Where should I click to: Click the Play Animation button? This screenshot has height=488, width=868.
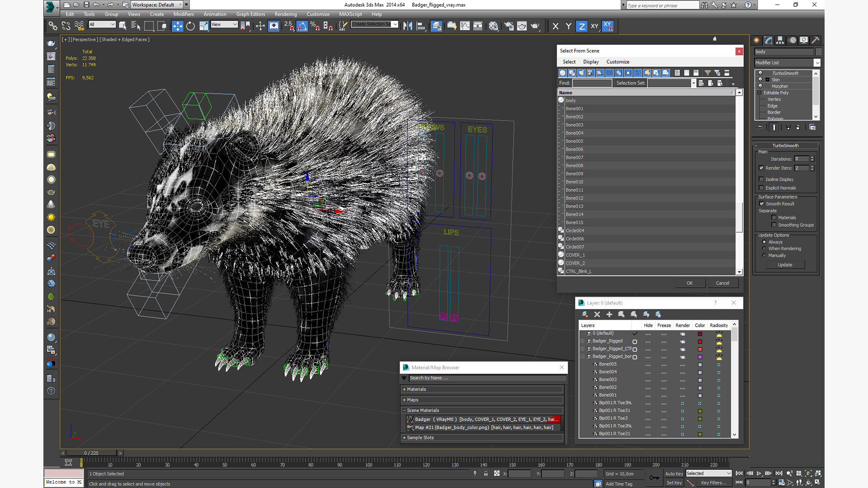(x=759, y=474)
